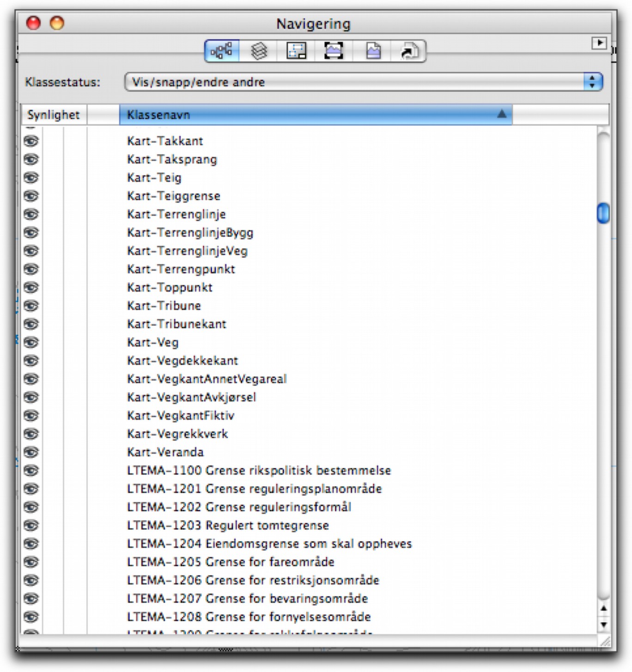Select the Kart-Vegrekkverk class name
Image resolution: width=632 pixels, height=672 pixels.
point(177,434)
